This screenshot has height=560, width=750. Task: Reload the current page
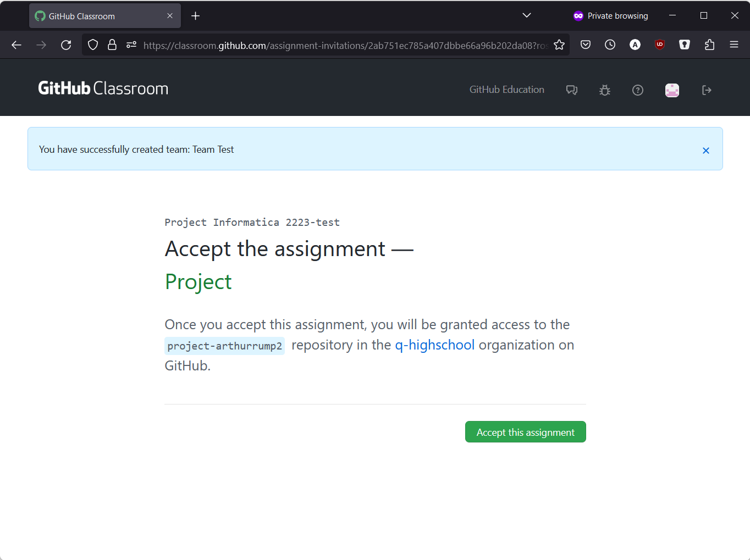tap(66, 45)
